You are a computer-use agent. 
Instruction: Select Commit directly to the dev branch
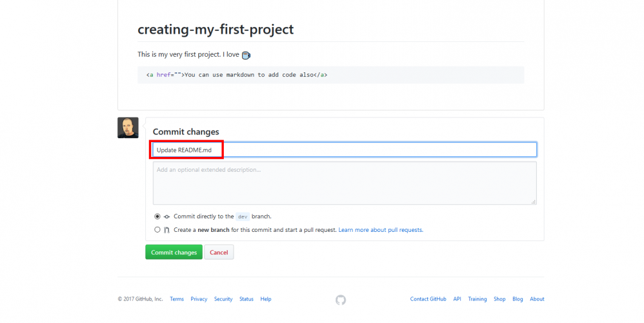tap(157, 216)
